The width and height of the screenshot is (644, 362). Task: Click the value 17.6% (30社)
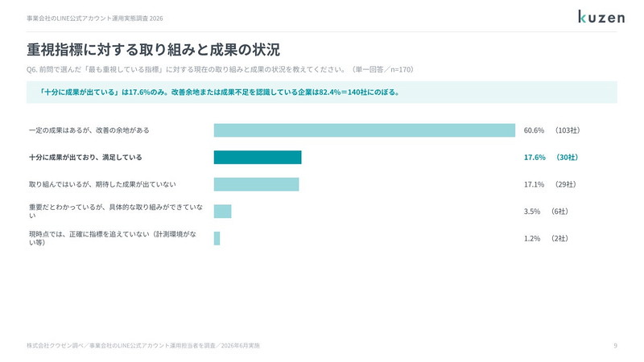(551, 157)
